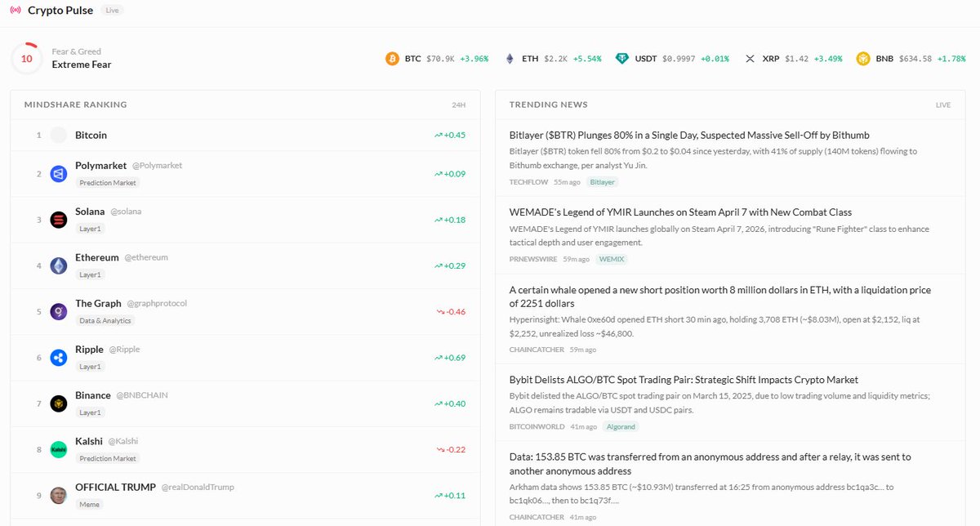This screenshot has height=526, width=980.
Task: Click the USDT Tether ticker icon
Action: 622,59
